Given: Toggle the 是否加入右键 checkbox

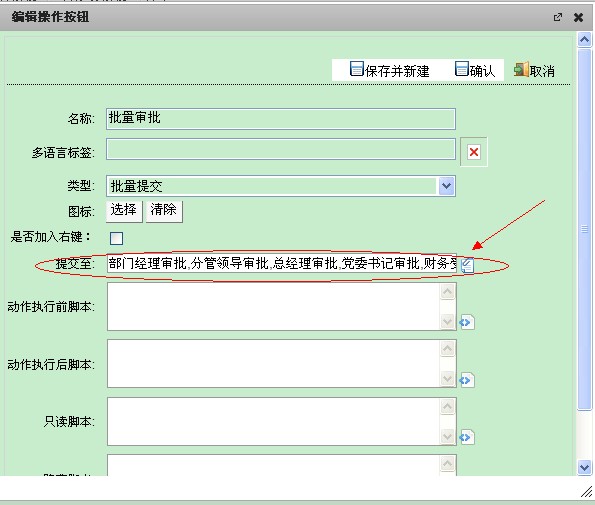Looking at the screenshot, I should tap(116, 238).
